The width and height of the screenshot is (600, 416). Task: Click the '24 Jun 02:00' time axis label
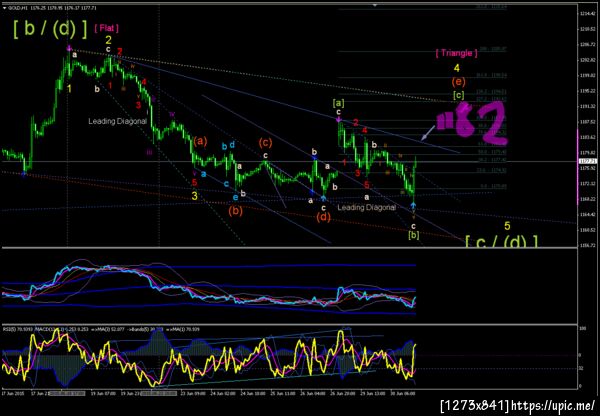(223, 393)
